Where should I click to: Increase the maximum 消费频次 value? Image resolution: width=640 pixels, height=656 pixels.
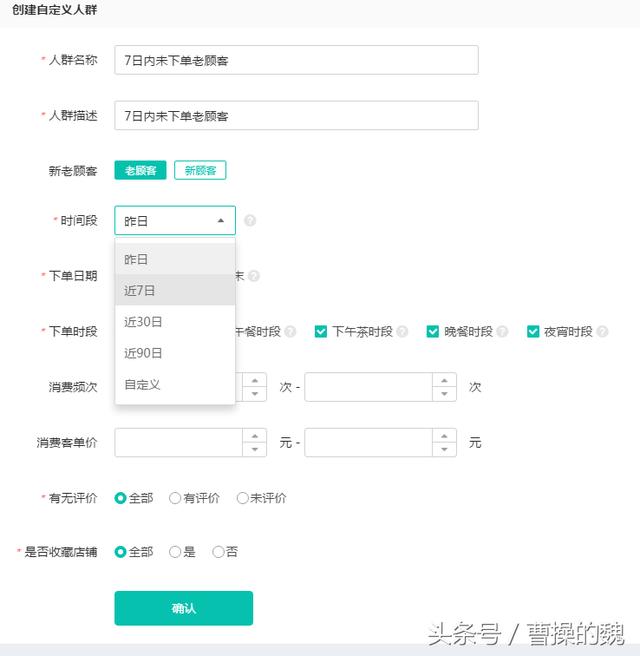(x=444, y=380)
